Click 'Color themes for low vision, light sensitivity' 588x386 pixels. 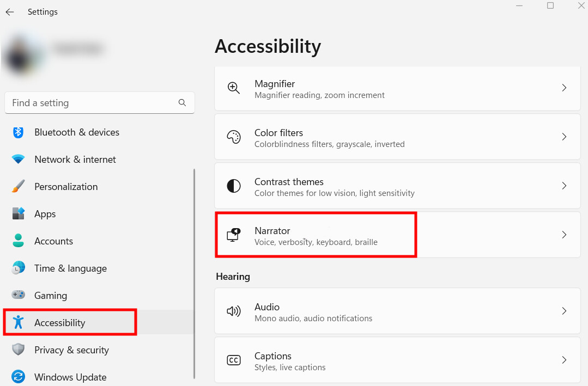tap(335, 193)
